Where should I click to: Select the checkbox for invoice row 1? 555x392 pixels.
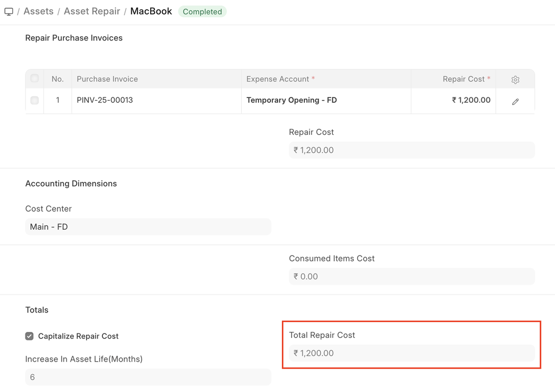(35, 100)
